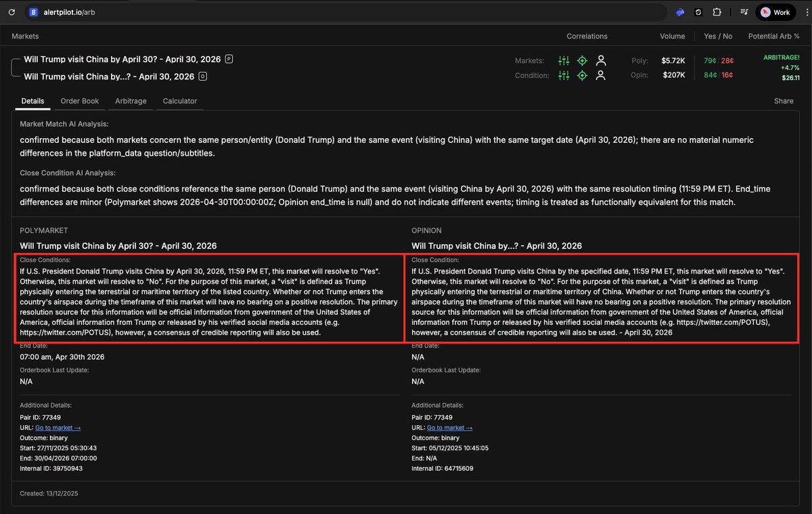Screen dimensions: 812x514
Task: Click the 79¢ Yes price for Poly
Action: click(710, 60)
